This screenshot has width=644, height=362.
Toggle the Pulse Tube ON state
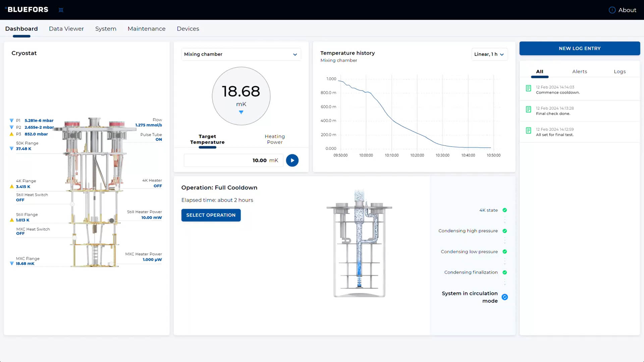[x=159, y=139]
